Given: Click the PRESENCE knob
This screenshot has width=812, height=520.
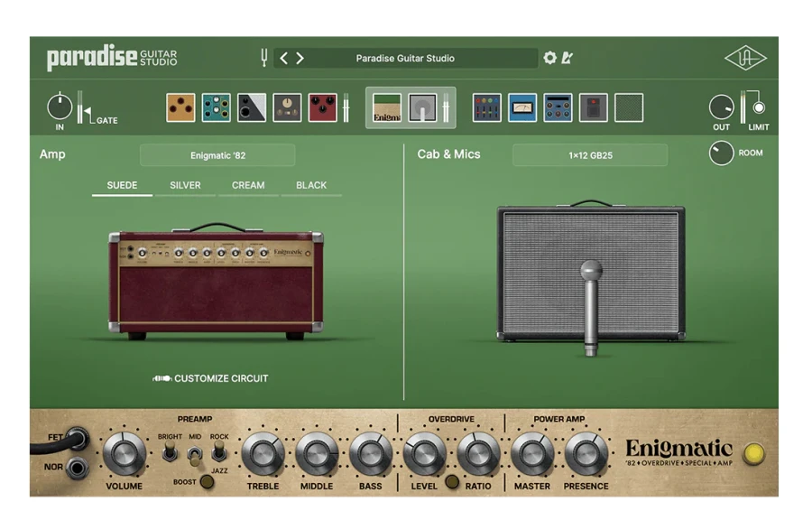Looking at the screenshot, I should (586, 454).
